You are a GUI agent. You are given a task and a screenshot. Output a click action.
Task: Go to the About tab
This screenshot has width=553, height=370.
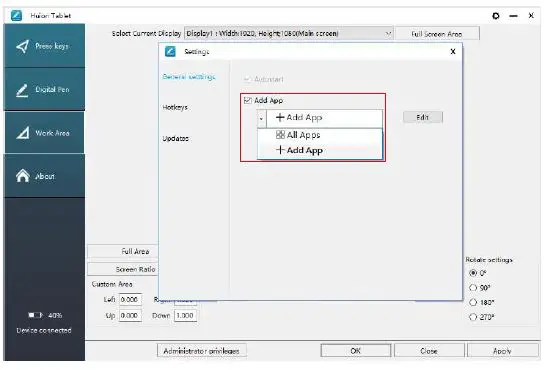(x=44, y=176)
